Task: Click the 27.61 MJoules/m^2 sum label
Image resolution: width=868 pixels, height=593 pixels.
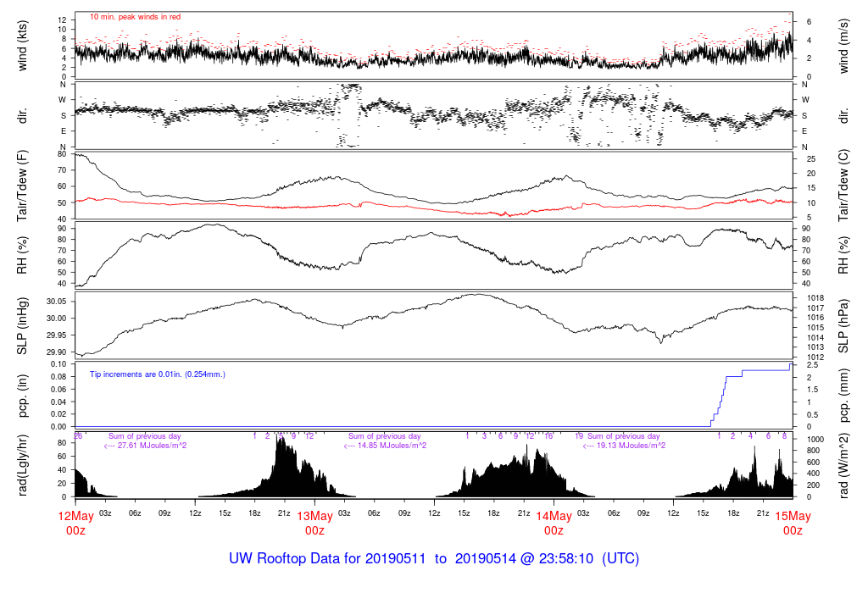Action: pos(145,446)
